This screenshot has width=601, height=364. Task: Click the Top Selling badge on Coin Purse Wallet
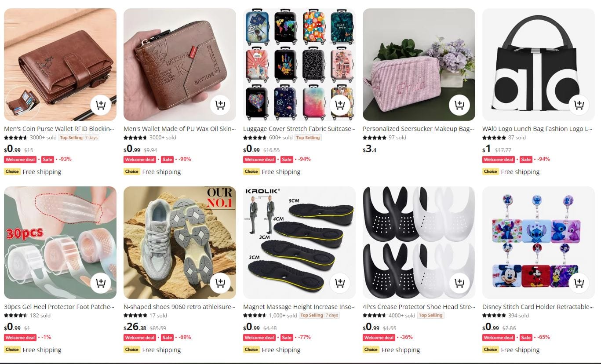tap(71, 138)
